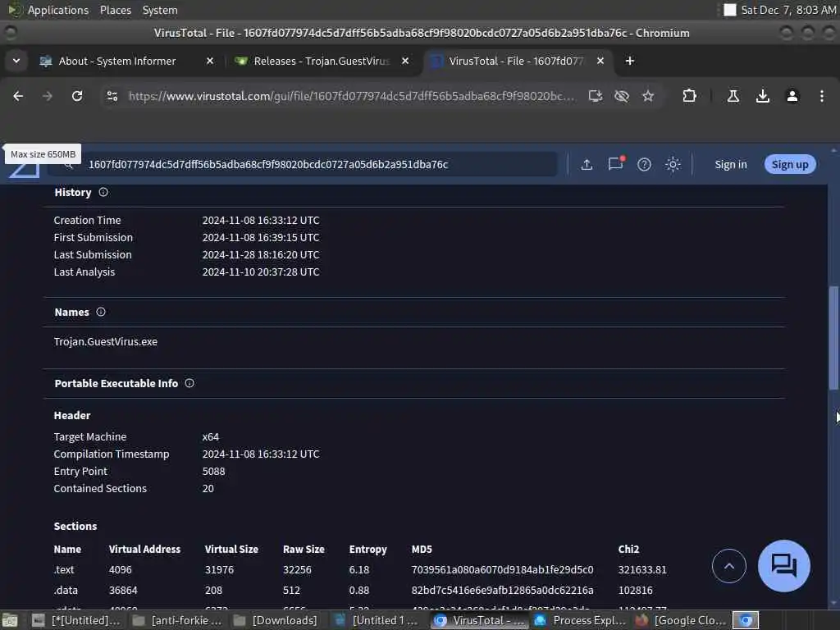Switch to Process Explorer taskbar window
The image size is (840, 630).
coord(581,620)
